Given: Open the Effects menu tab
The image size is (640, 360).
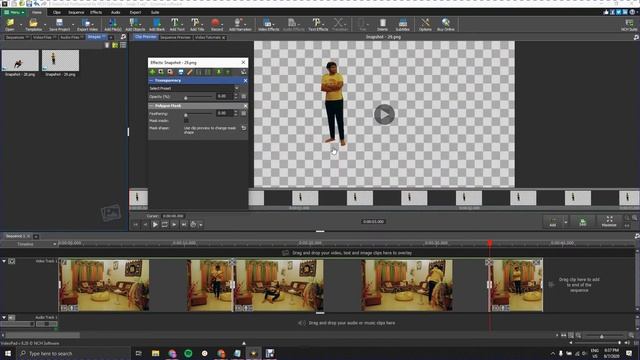Looking at the screenshot, I should click(x=96, y=12).
